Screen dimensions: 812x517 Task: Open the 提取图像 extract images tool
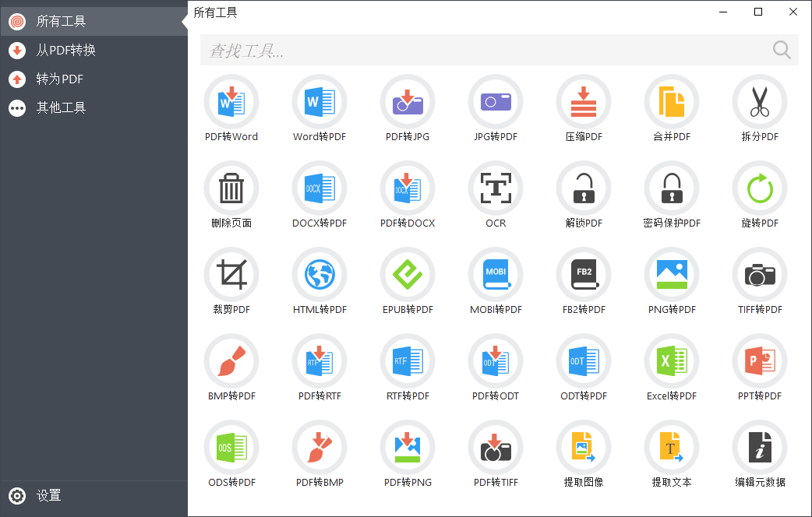(584, 448)
